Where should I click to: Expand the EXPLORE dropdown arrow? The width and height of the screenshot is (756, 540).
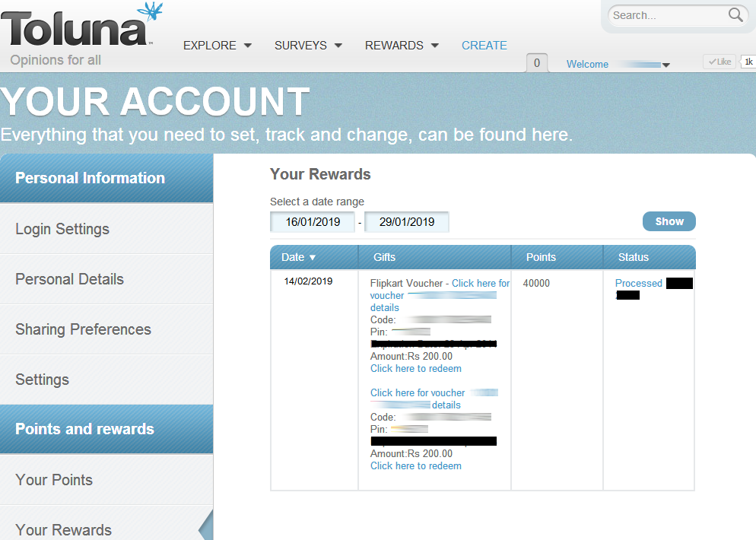tap(248, 46)
